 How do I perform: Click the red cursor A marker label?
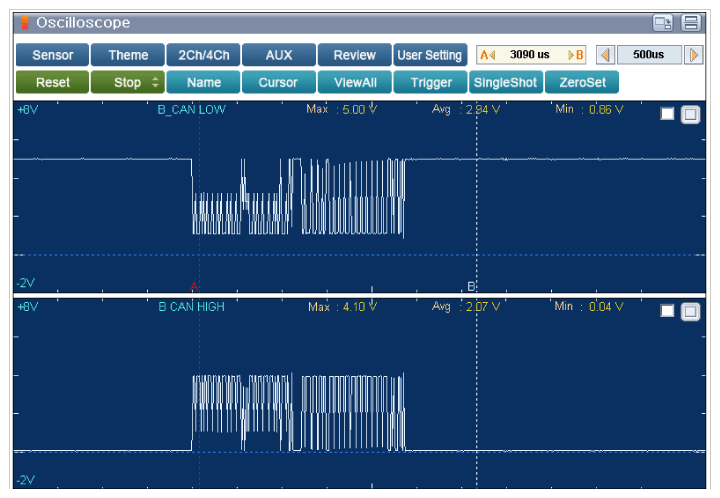tap(194, 287)
